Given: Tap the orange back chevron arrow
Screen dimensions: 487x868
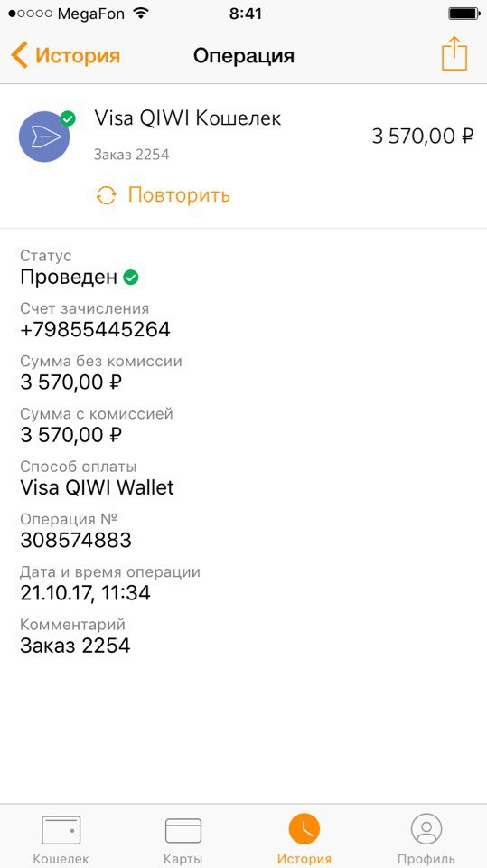Looking at the screenshot, I should coord(19,55).
